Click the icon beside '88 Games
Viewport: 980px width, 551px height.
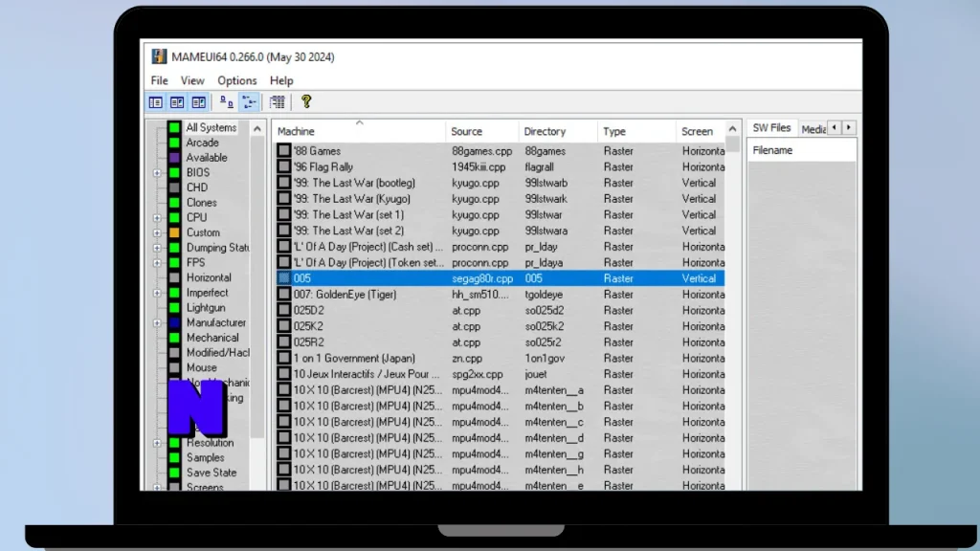284,150
